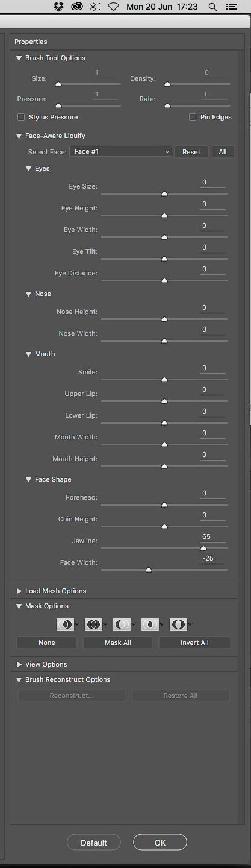Open Dropbox from the menu bar

(58, 7)
